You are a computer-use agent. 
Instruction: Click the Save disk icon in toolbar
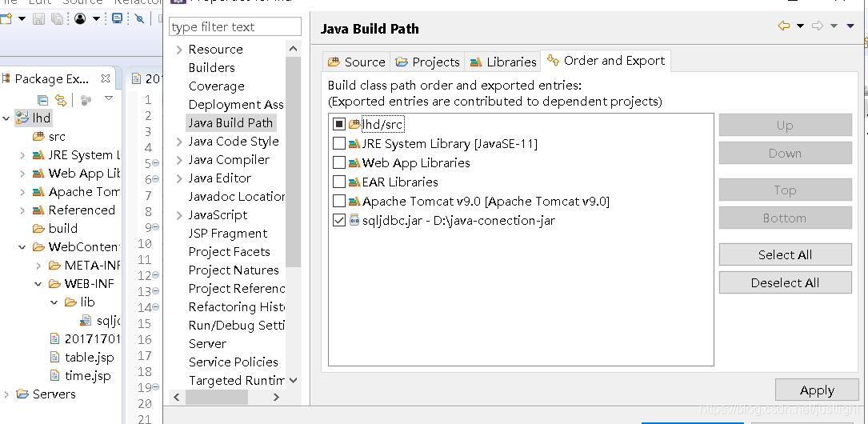click(38, 19)
